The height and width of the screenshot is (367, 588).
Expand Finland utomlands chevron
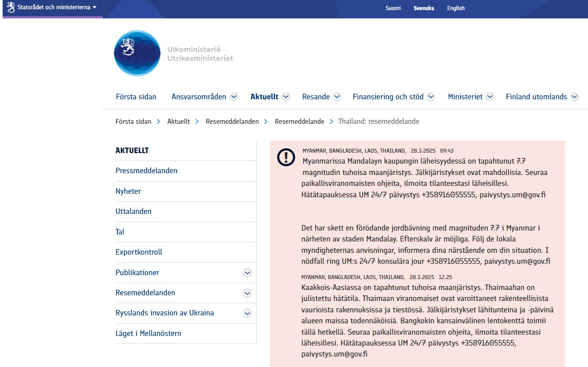tap(574, 97)
